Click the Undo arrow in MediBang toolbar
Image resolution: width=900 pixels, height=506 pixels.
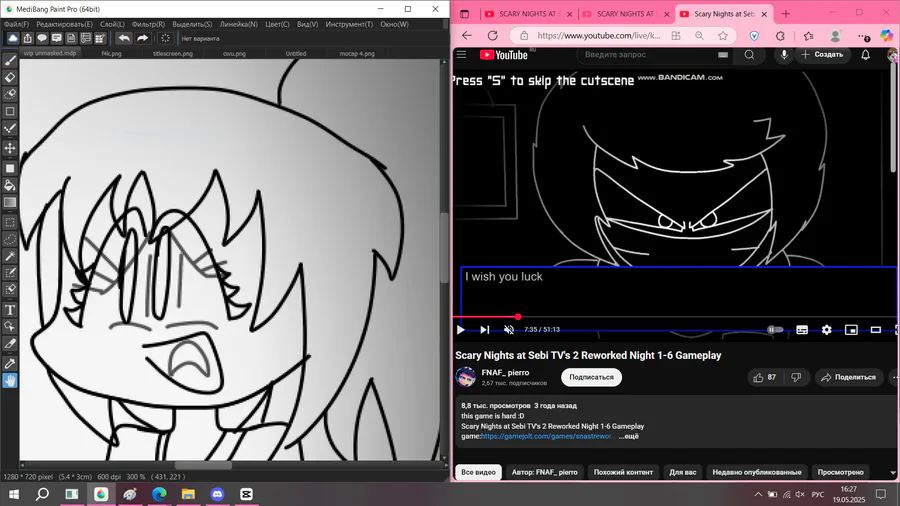click(123, 38)
